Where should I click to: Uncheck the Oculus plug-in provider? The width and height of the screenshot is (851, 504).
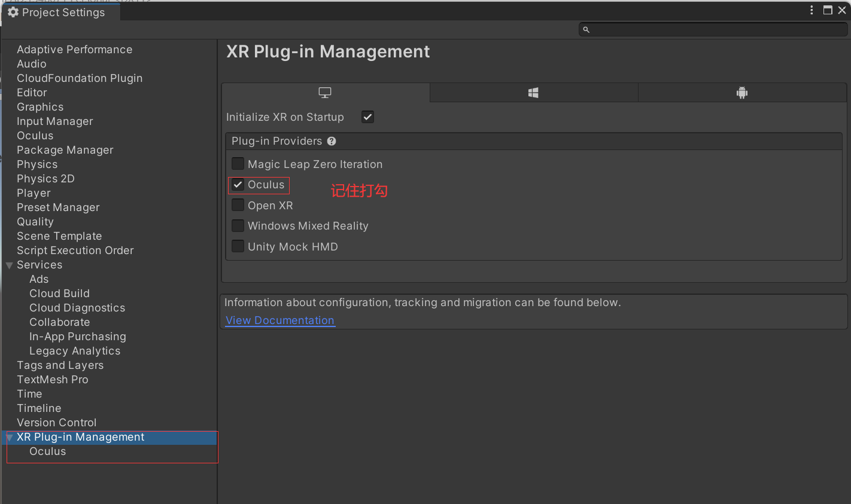pyautogui.click(x=238, y=185)
